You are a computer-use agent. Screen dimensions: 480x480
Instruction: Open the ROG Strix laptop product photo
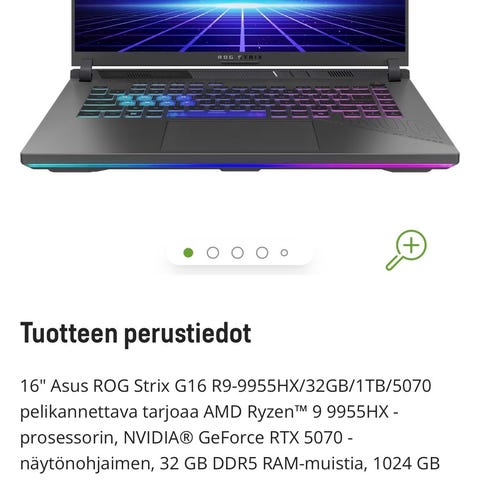pos(240,86)
